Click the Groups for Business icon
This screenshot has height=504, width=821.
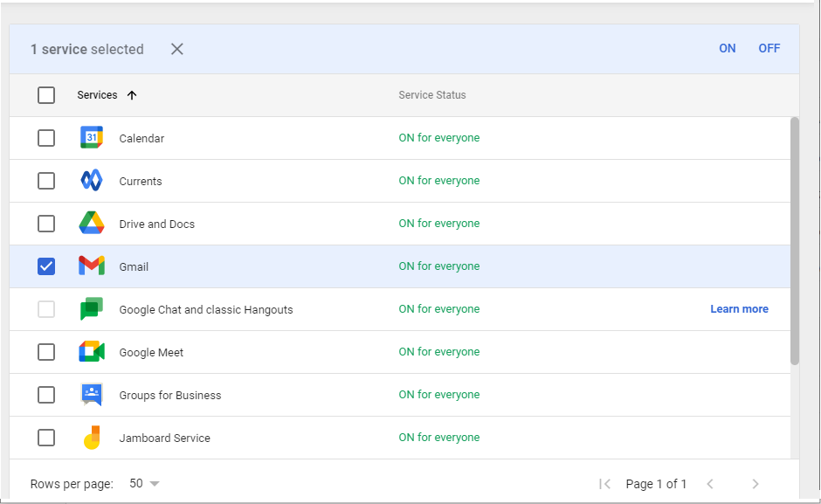point(92,395)
